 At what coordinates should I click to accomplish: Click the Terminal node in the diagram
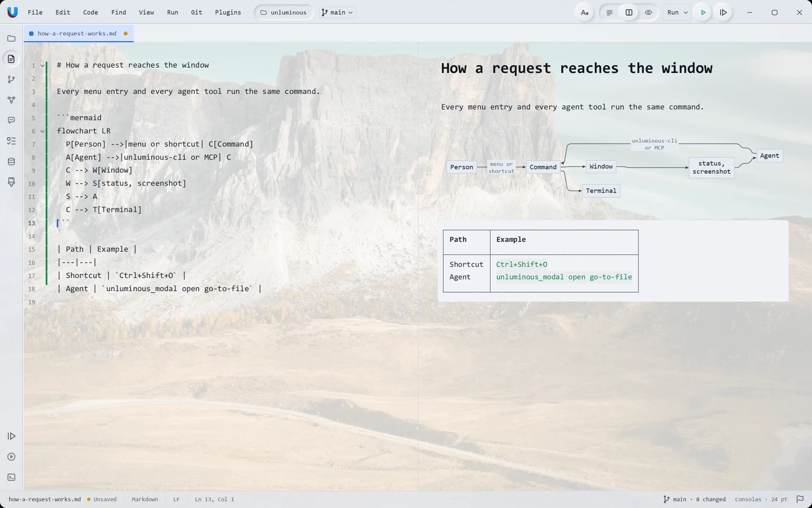(x=601, y=191)
